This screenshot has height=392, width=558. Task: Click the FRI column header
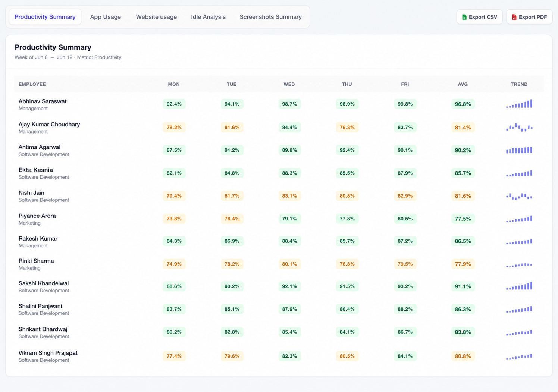tap(405, 84)
